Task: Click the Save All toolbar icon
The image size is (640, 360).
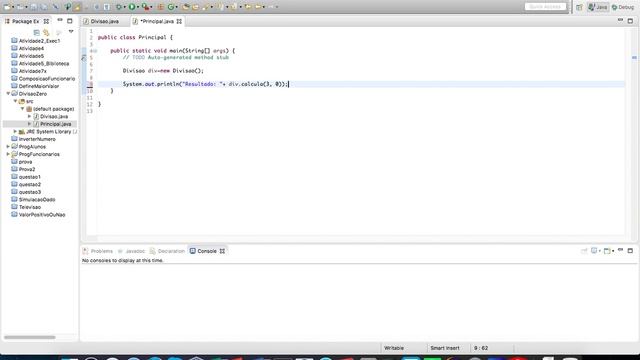Action: tap(44, 7)
